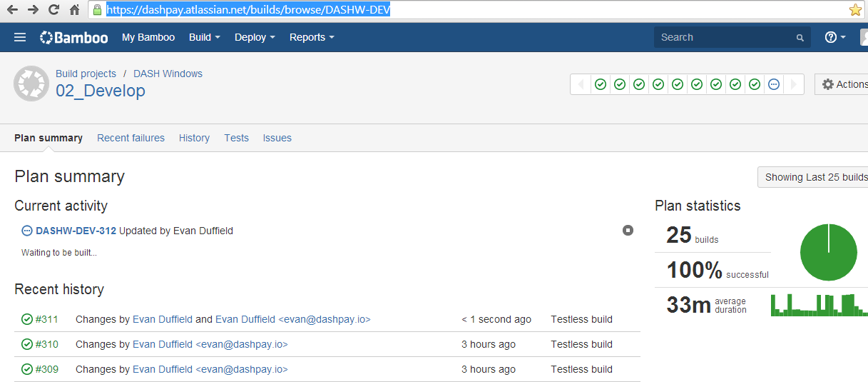Screen dimensions: 868x382
Task: Open the second successful build status icon
Action: (x=620, y=84)
